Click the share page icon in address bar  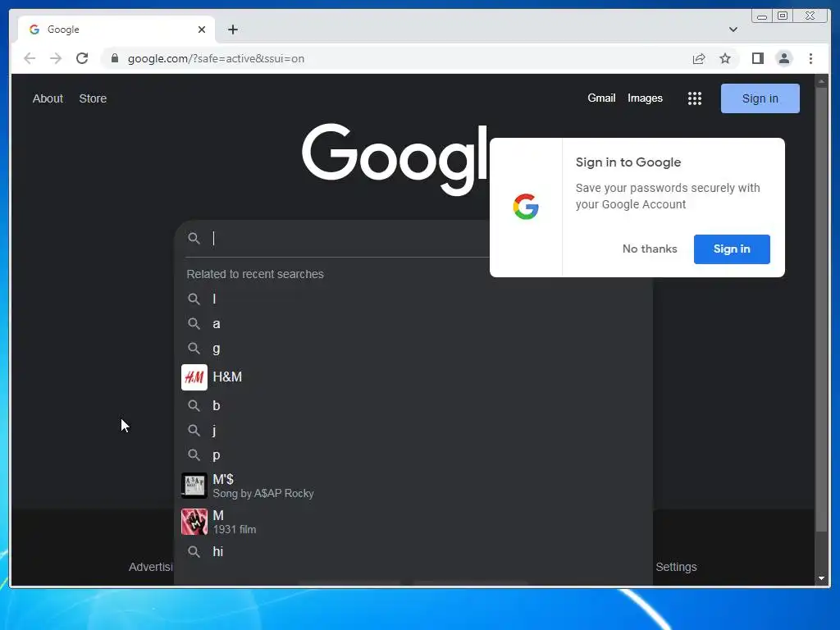point(699,58)
